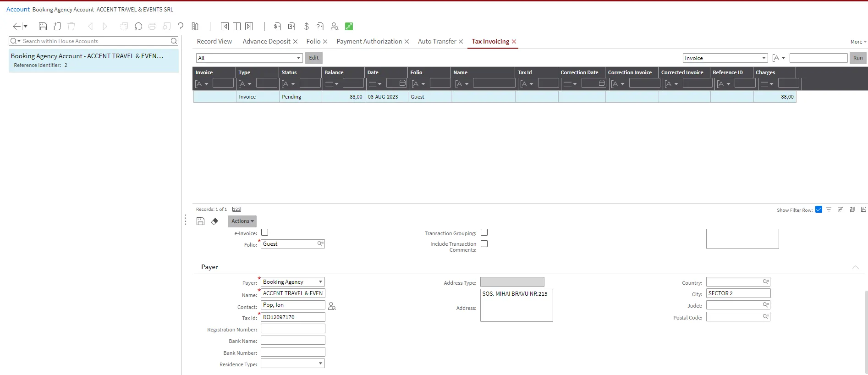868x375 pixels.
Task: Open the Auto Transfer tab
Action: point(437,41)
